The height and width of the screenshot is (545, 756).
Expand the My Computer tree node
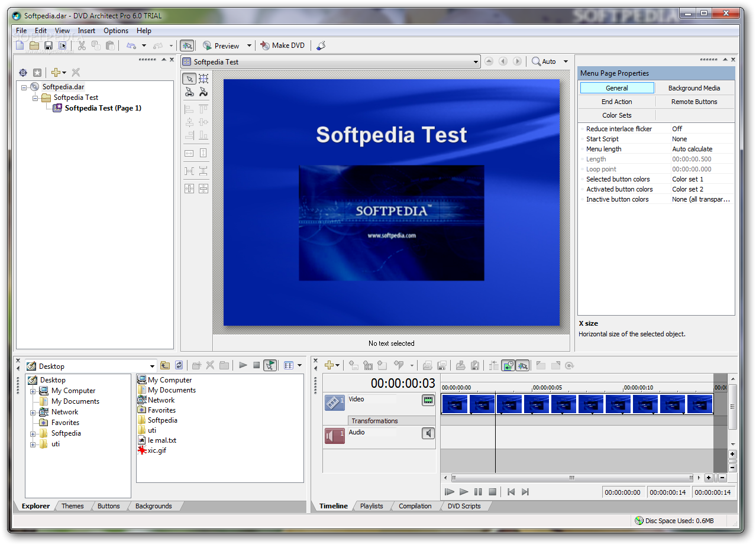click(33, 391)
